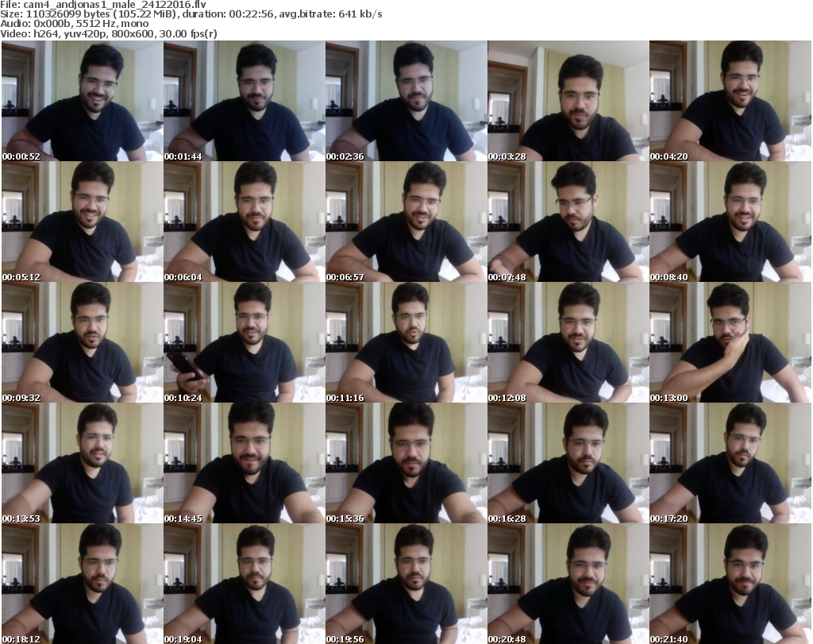Select the hand-on-chin frame at 00:13:00

coord(730,343)
